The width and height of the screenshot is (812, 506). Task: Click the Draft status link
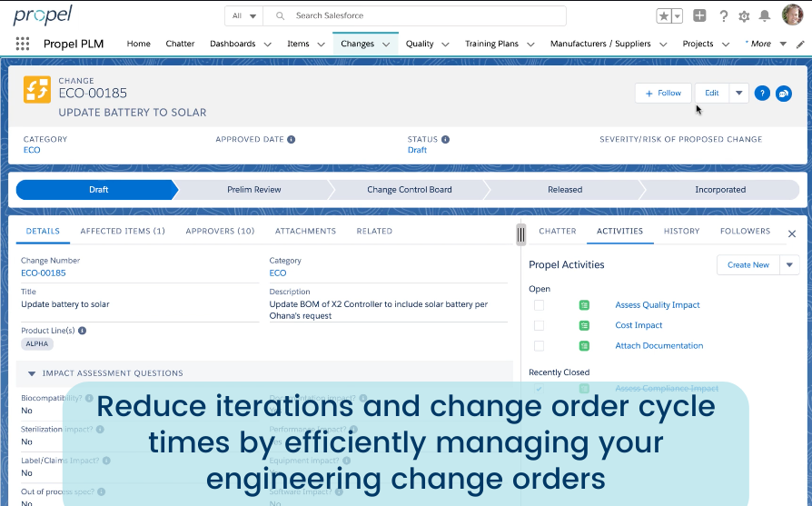[x=417, y=150]
